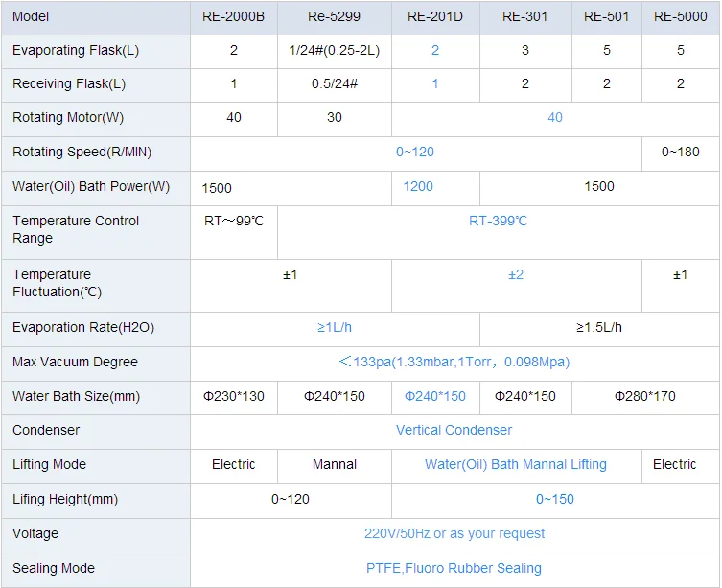The image size is (722, 588).
Task: Select the Φ280*170 water bath size cell
Action: (x=643, y=396)
